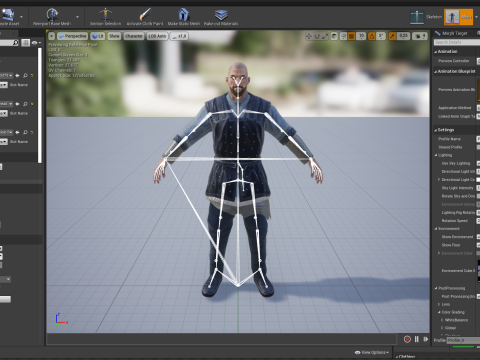
Task: Click the browse magnifier in third material row
Action: (x=25, y=132)
